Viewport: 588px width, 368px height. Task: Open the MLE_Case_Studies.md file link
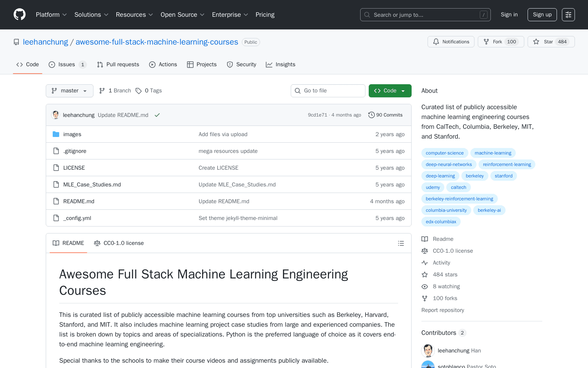[x=92, y=184]
